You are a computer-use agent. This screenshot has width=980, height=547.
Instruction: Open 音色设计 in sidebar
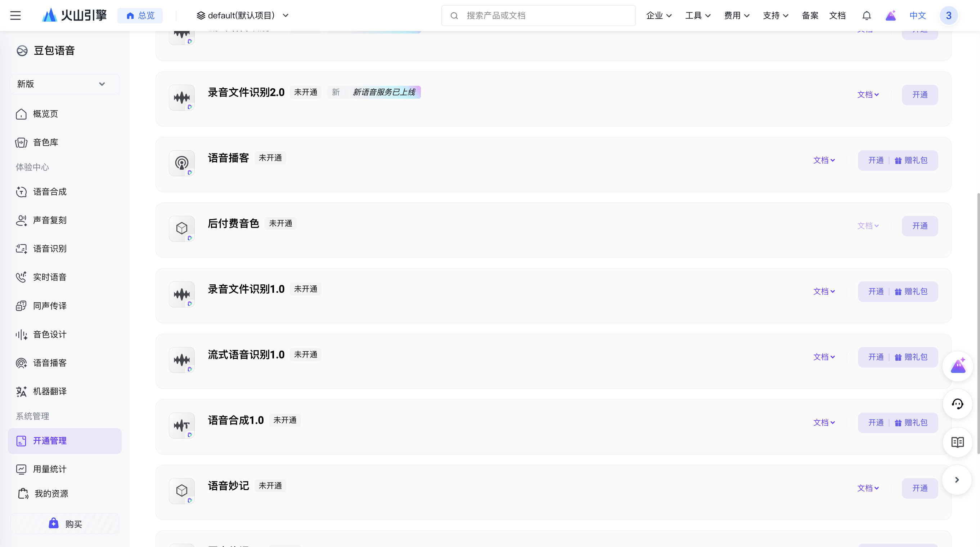[65, 335]
